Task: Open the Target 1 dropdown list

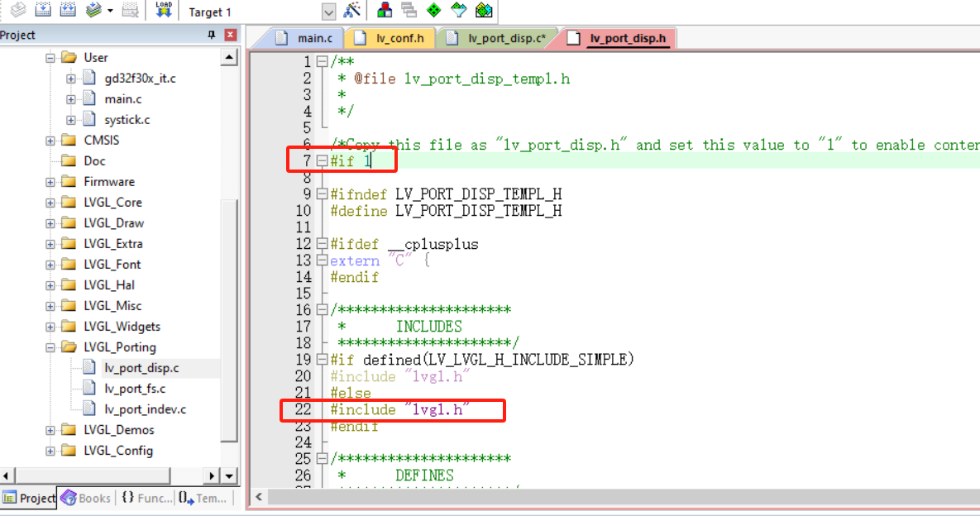Action: [x=328, y=12]
